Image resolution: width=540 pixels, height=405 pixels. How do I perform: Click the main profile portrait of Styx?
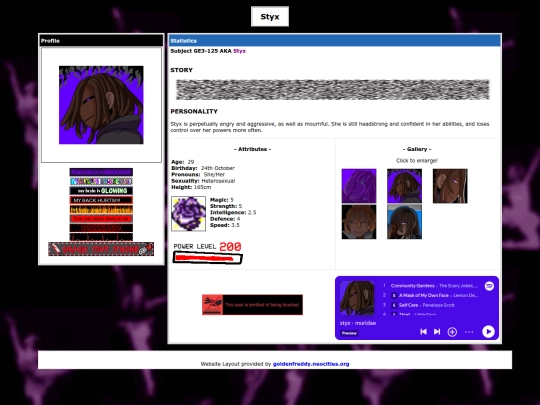pyautogui.click(x=101, y=105)
